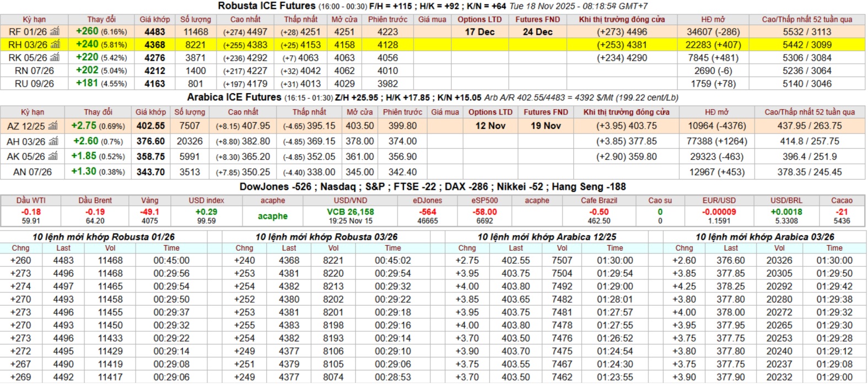The width and height of the screenshot is (868, 384).
Task: Open the RK 05/26 chart icon
Action: 55,58
